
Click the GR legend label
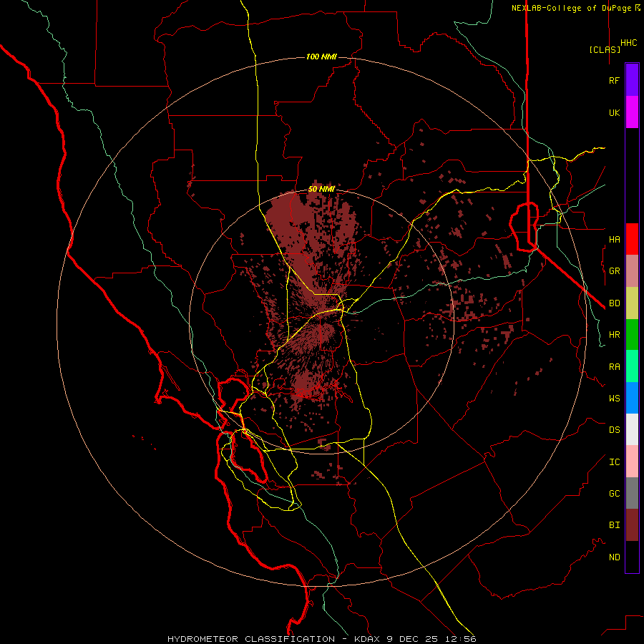[614, 271]
